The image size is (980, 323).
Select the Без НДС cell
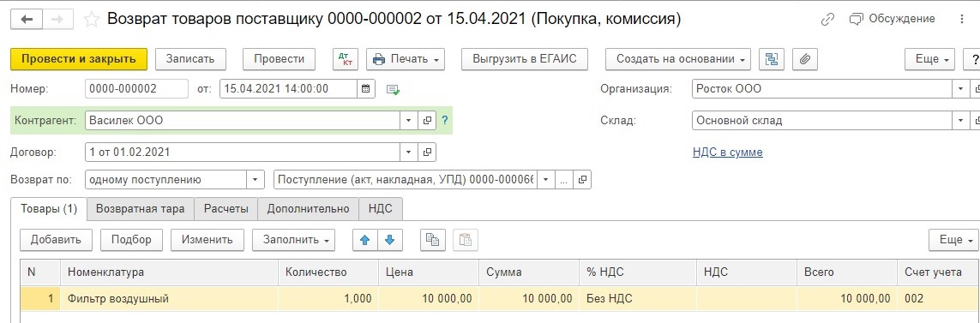tap(638, 299)
